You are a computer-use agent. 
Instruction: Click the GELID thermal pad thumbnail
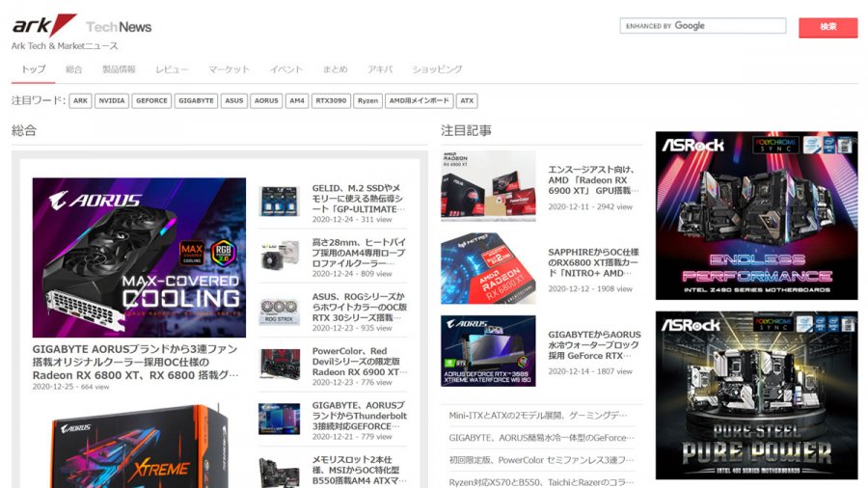tap(279, 201)
